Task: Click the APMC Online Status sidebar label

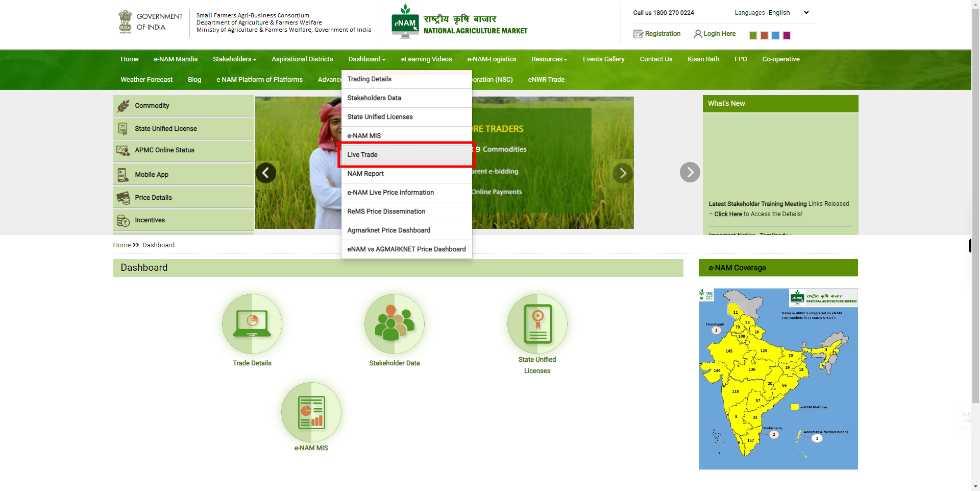Action: click(164, 150)
